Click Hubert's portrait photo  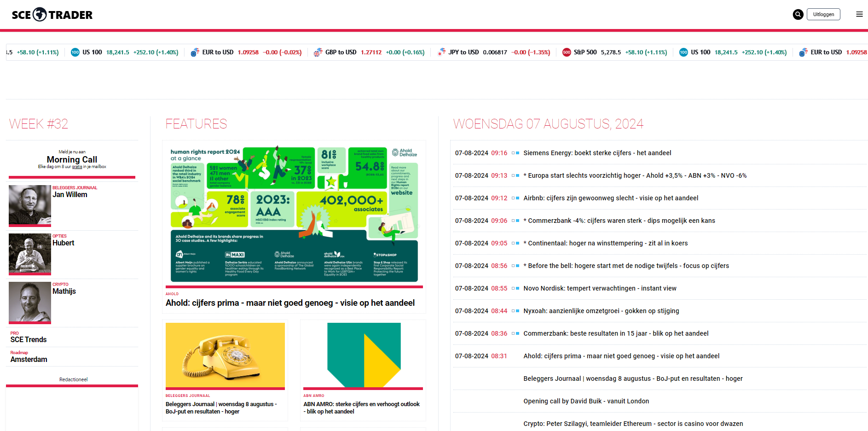[x=30, y=253]
